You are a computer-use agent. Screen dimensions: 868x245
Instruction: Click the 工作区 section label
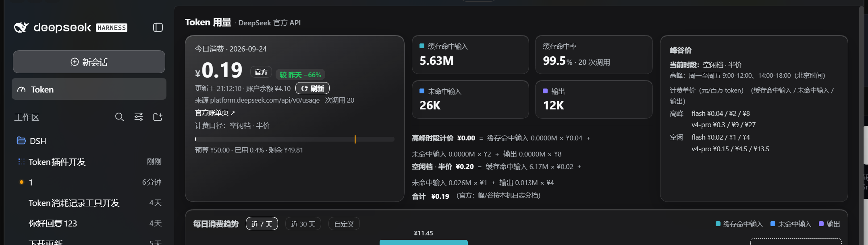[27, 117]
